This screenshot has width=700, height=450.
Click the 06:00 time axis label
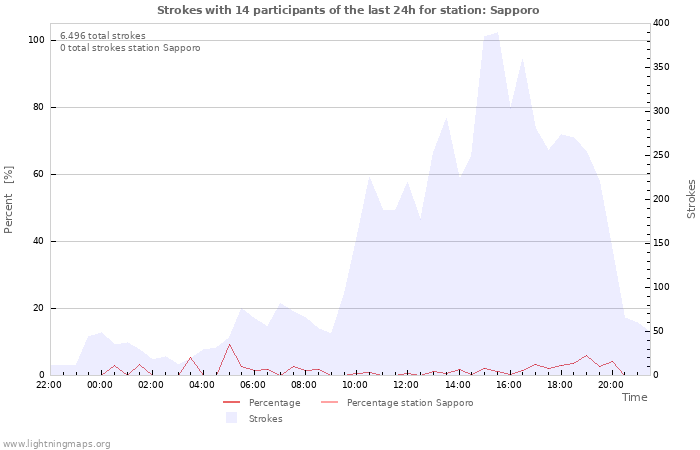252,384
